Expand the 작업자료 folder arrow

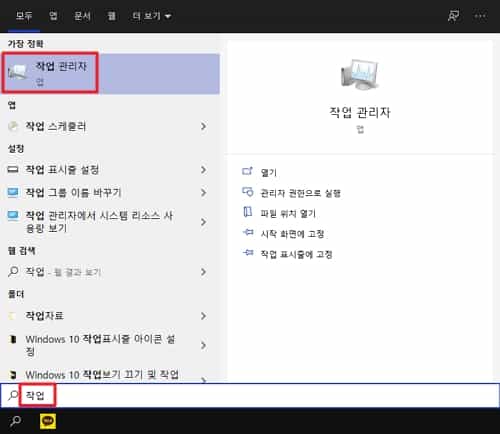tap(203, 316)
